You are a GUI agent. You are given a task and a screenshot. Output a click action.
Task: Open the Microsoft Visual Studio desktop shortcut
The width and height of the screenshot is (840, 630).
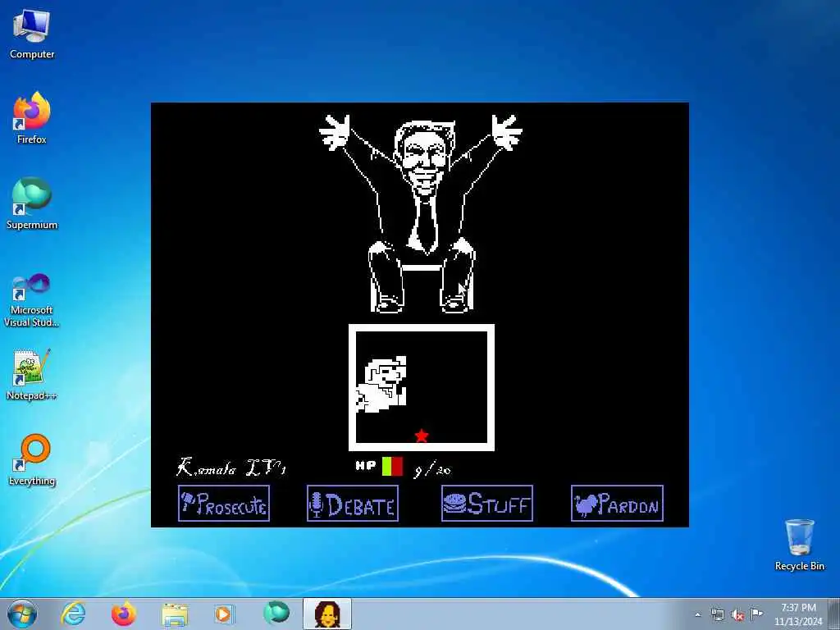point(32,300)
